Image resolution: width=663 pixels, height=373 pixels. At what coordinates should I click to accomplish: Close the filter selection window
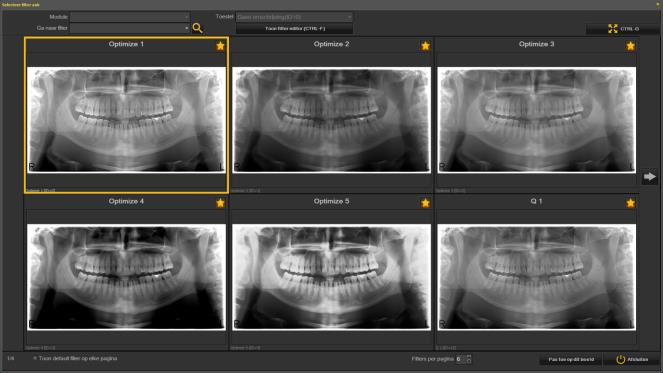coord(658,4)
